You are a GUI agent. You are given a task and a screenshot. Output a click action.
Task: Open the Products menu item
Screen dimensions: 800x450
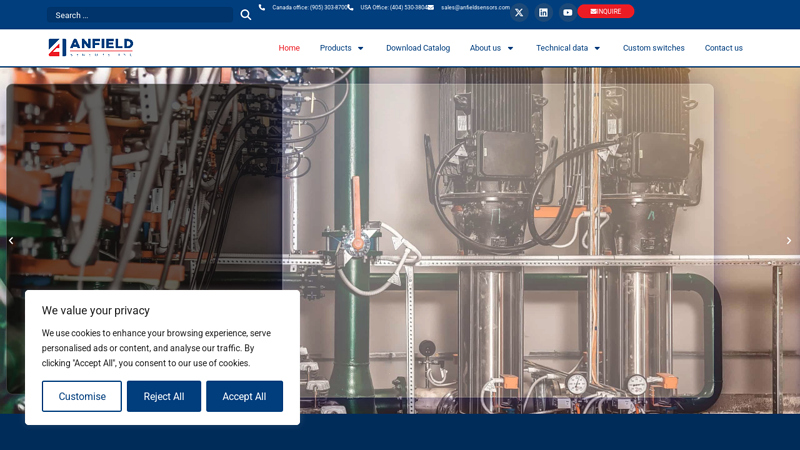coord(335,48)
